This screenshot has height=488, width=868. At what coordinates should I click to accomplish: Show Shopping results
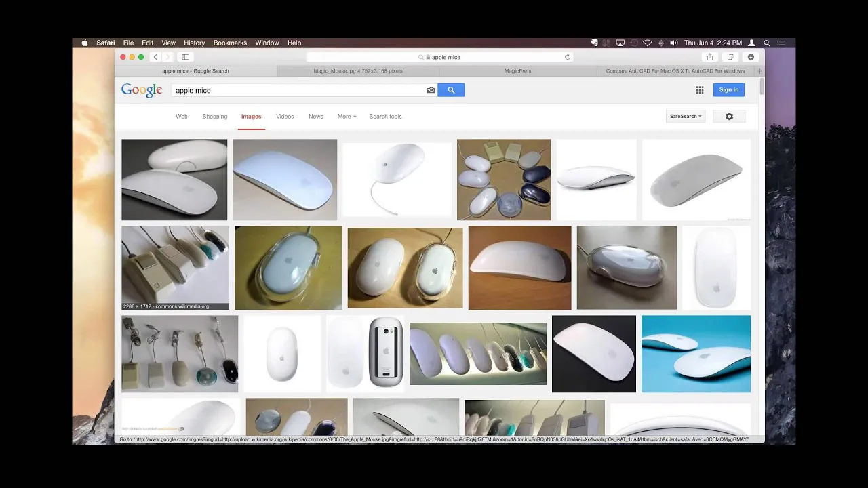click(x=215, y=117)
